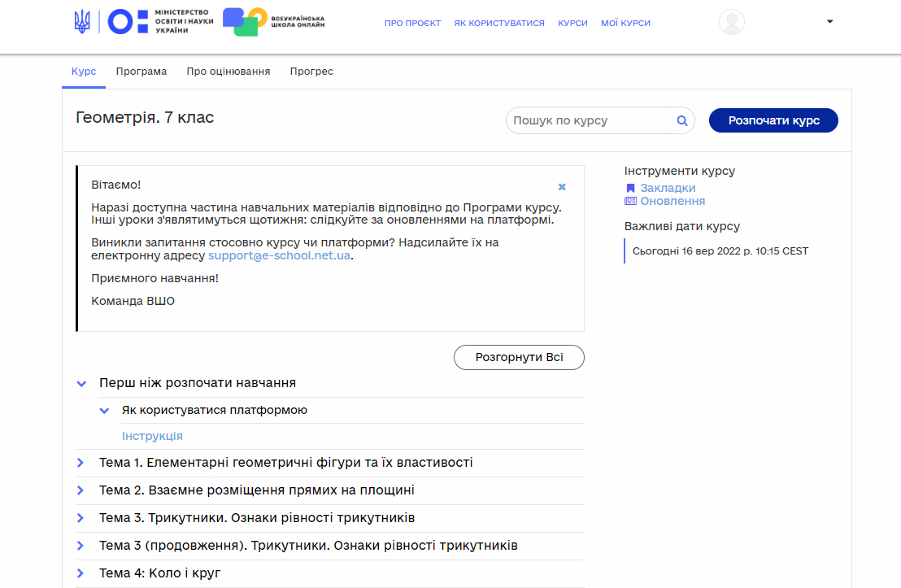This screenshot has width=901, height=588.
Task: Switch to the Програма tab
Action: [141, 72]
